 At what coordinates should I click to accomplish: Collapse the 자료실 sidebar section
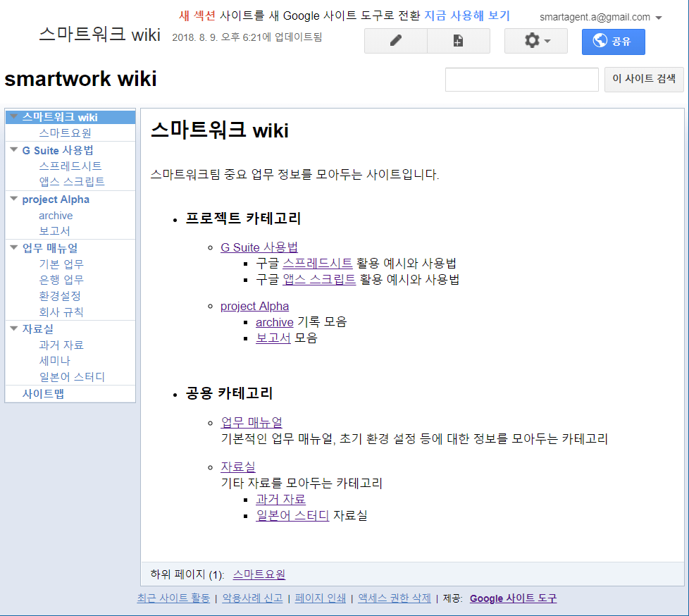13,328
